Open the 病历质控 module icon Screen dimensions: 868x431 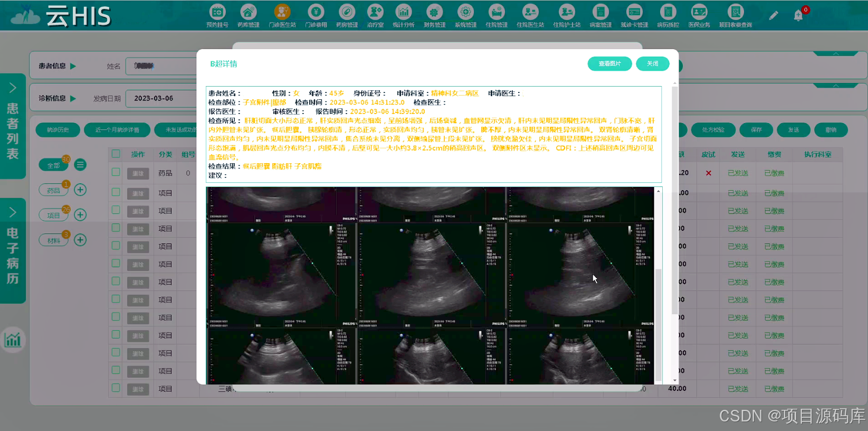(x=668, y=12)
